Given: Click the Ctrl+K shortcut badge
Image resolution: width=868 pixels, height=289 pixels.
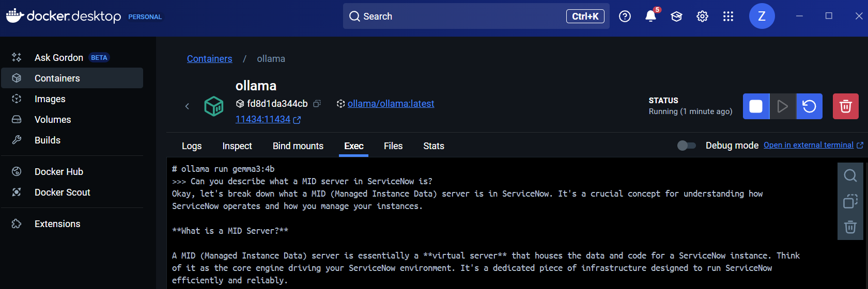Looking at the screenshot, I should tap(585, 16).
